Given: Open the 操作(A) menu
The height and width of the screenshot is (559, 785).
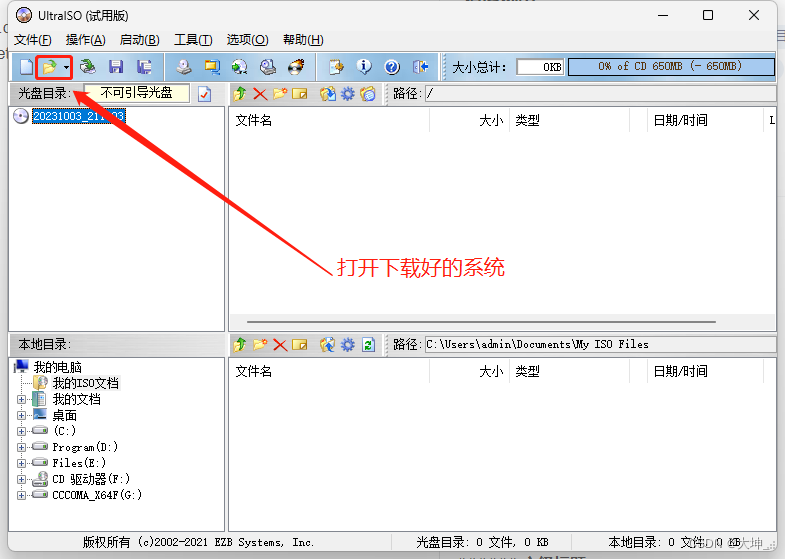Looking at the screenshot, I should pyautogui.click(x=86, y=40).
